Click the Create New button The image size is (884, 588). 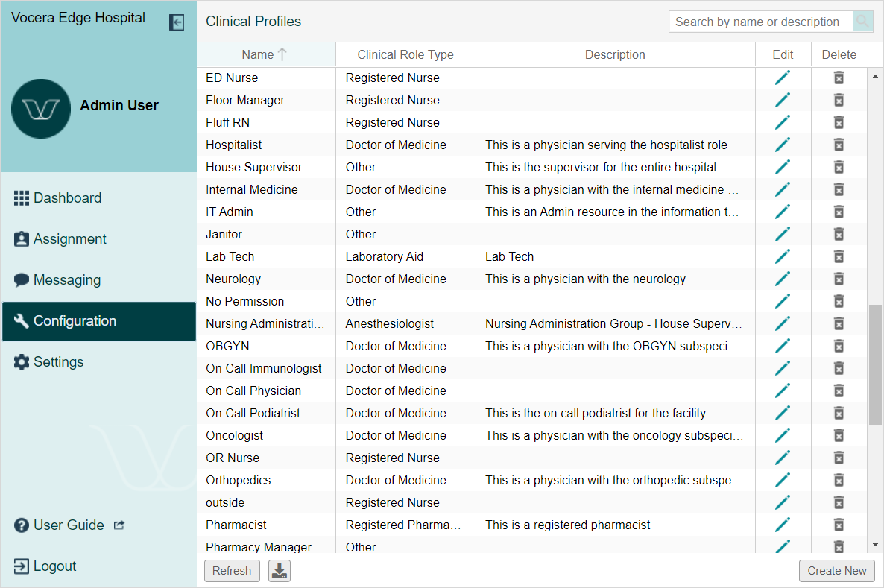[836, 570]
